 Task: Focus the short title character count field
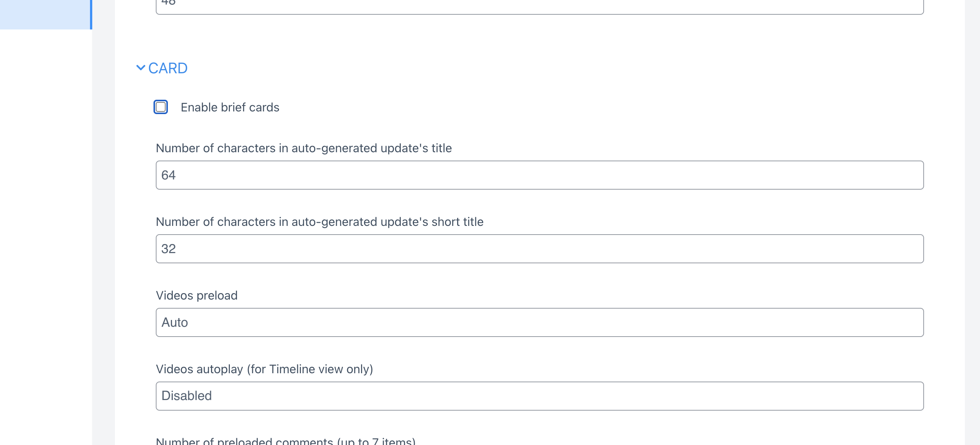tap(540, 249)
